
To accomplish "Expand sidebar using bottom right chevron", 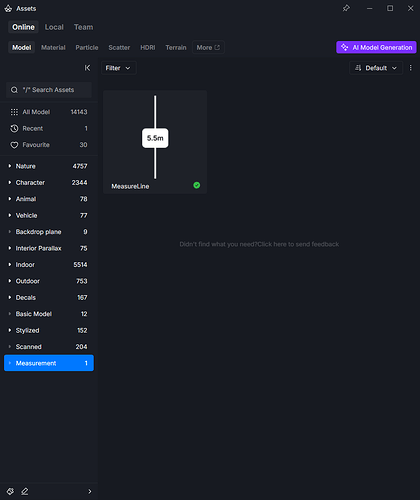I will click(90, 491).
